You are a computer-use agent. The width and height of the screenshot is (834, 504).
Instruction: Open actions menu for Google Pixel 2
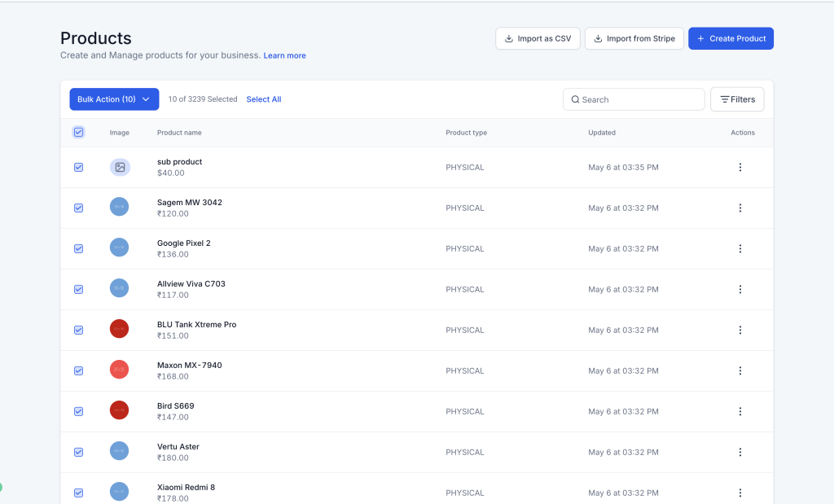click(740, 249)
